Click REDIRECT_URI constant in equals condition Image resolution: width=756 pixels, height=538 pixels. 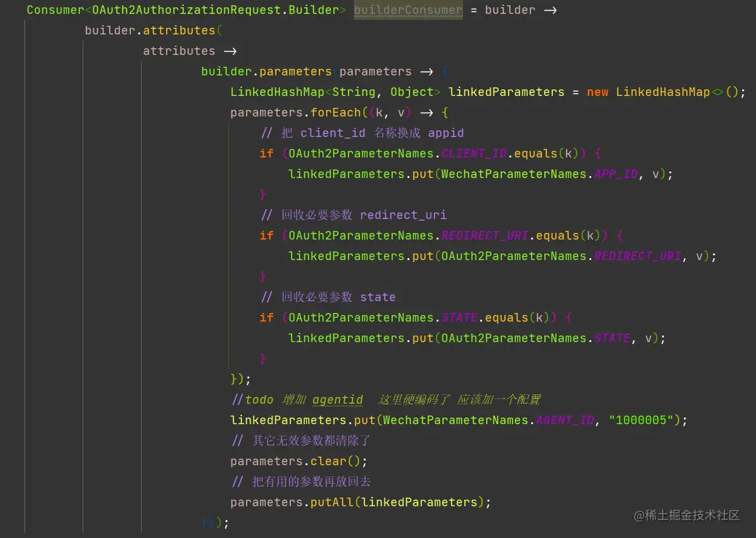tap(485, 236)
